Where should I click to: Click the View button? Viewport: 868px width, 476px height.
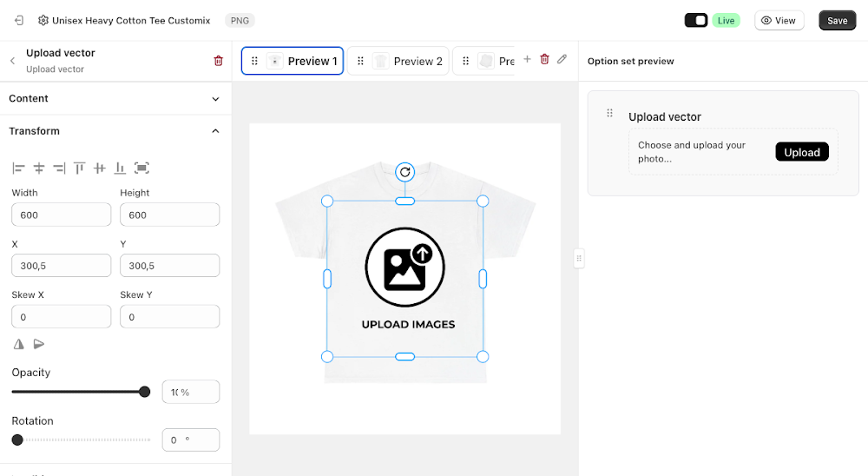click(x=779, y=21)
